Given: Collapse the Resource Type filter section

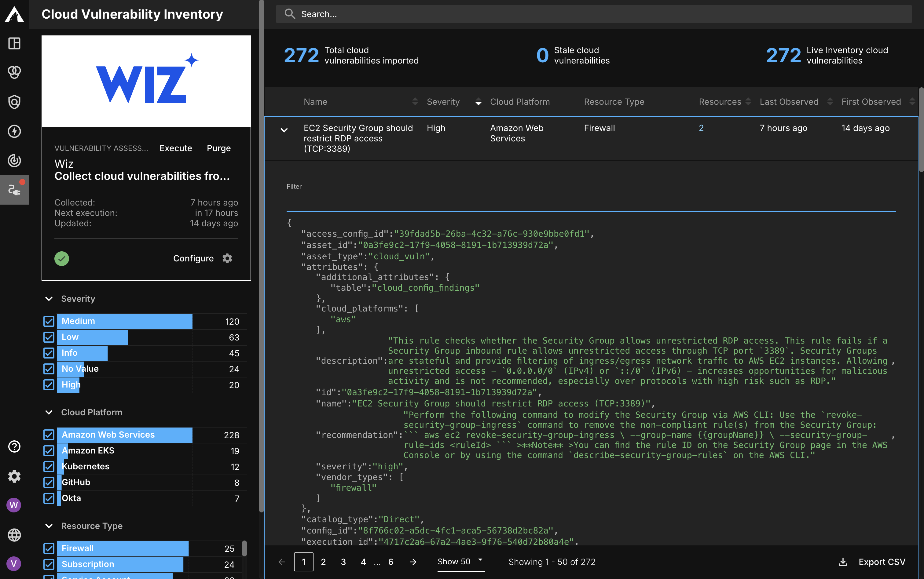Looking at the screenshot, I should (49, 526).
